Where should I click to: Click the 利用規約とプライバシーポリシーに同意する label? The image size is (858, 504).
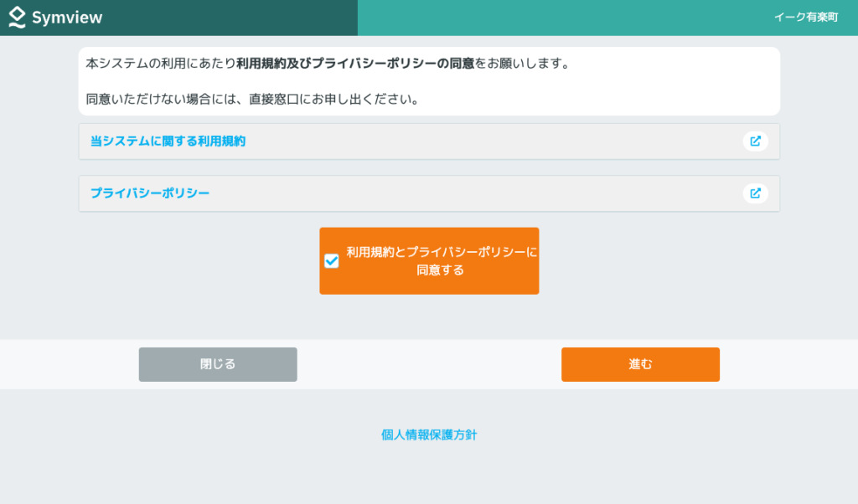[441, 260]
